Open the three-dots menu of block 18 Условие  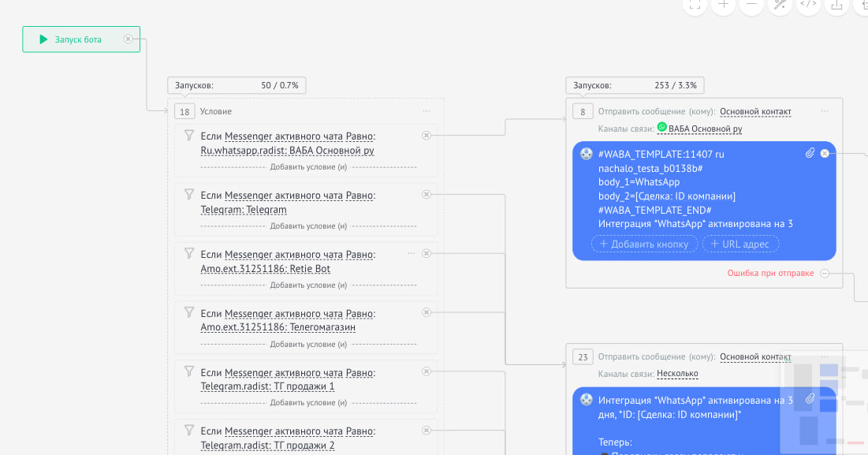[x=427, y=111]
